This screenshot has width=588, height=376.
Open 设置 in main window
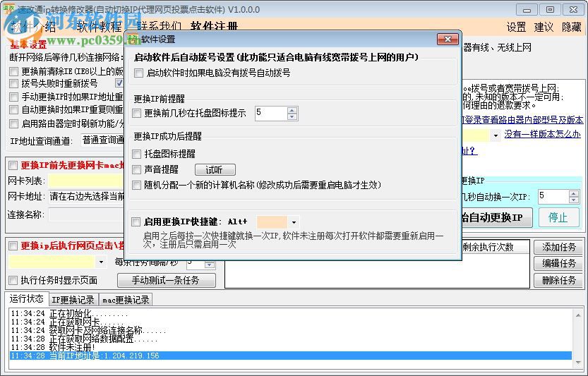(x=516, y=27)
